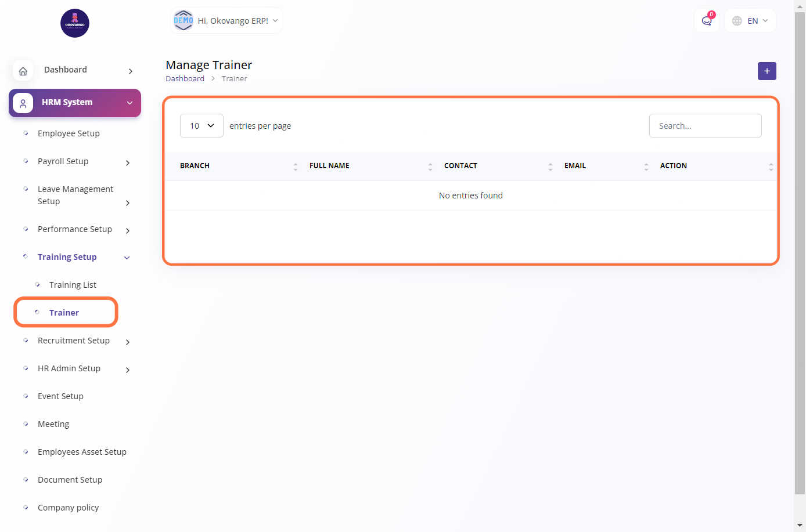
Task: Sort table by Full Name column arrows
Action: click(x=430, y=167)
